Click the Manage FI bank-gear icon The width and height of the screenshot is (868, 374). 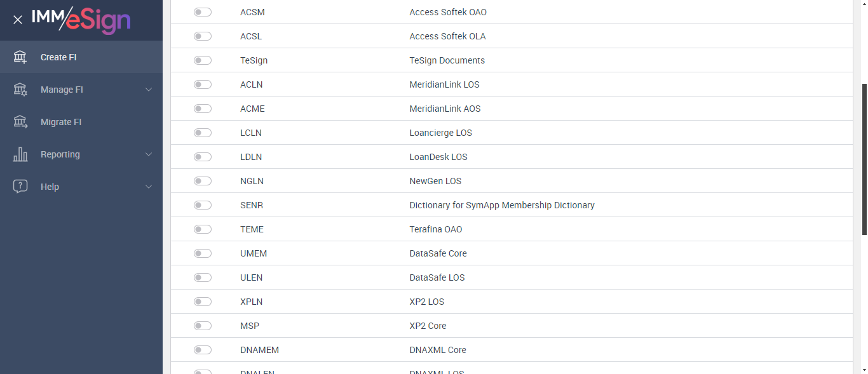[x=20, y=90]
